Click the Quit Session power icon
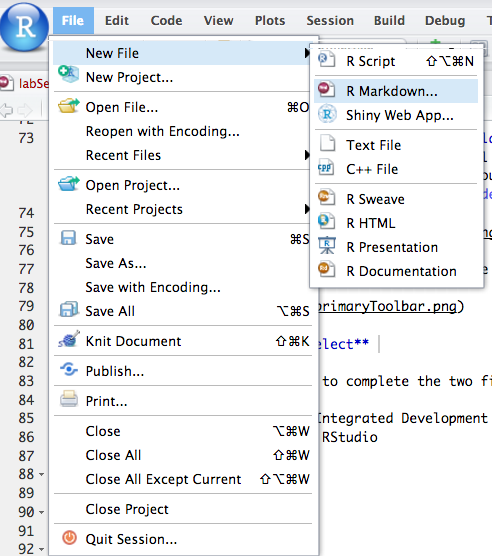This screenshot has width=492, height=556. coord(69,538)
